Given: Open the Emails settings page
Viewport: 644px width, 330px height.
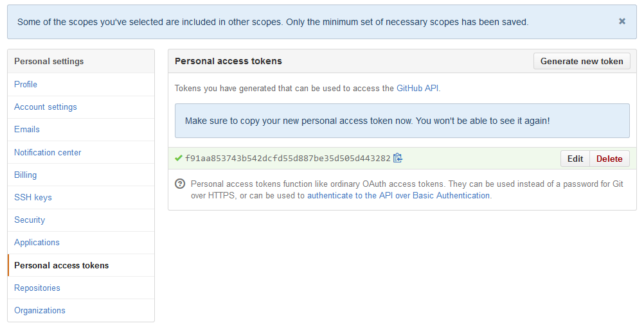Looking at the screenshot, I should coord(27,129).
